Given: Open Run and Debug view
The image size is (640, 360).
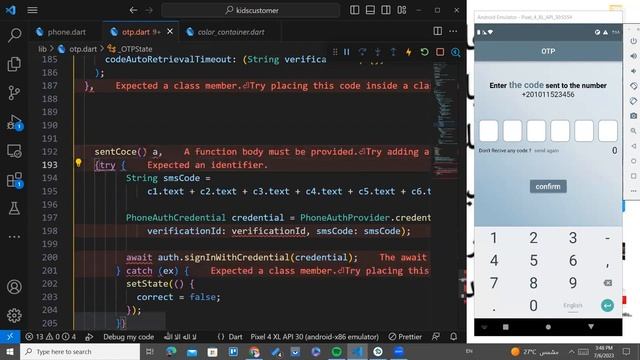Looking at the screenshot, I should coord(14,122).
